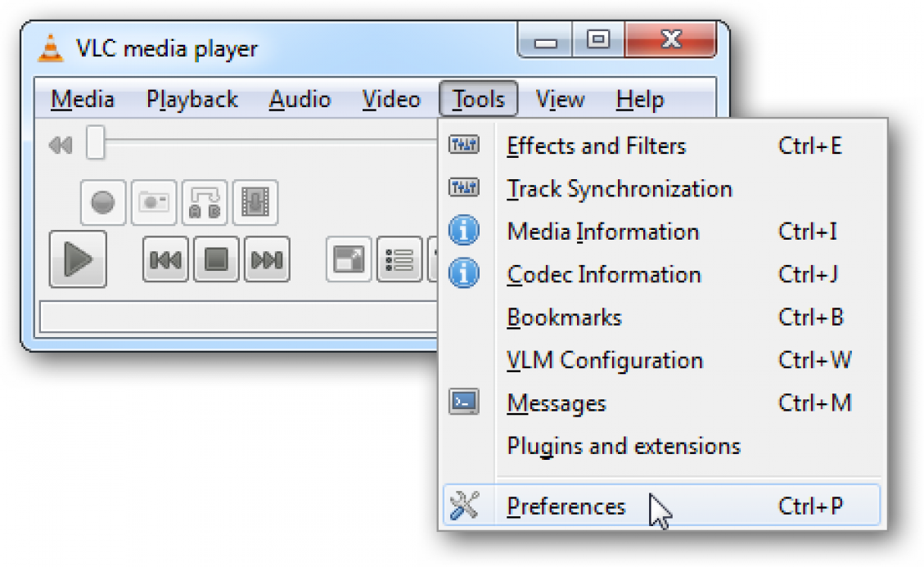
Task: Take a snapshot with camera button
Action: coord(154,203)
